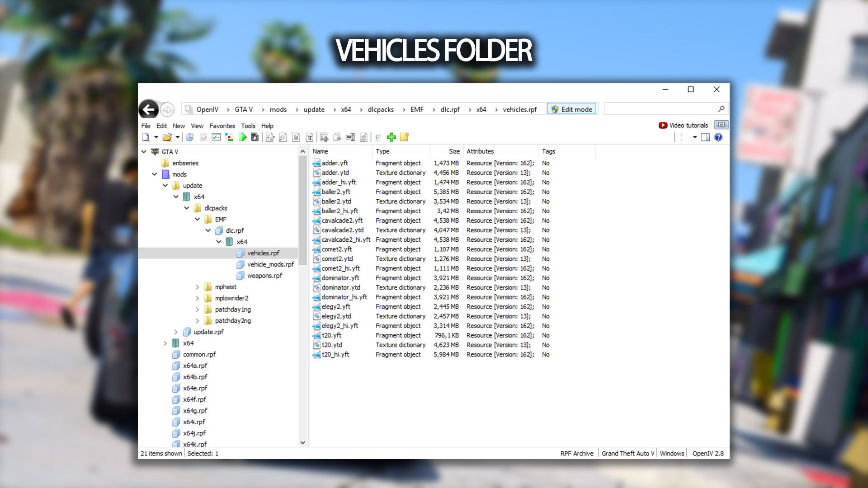The image size is (868, 488).
Task: Click the Name column header to sort
Action: click(321, 151)
